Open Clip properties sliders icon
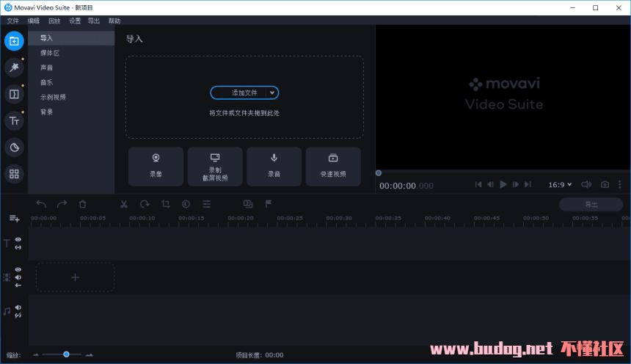 click(207, 204)
